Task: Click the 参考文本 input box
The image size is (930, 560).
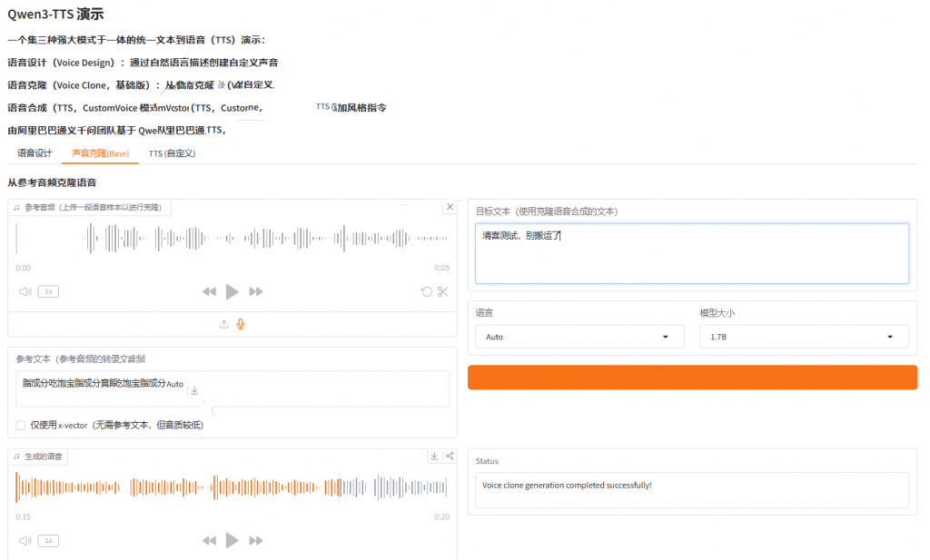Action: 232,388
